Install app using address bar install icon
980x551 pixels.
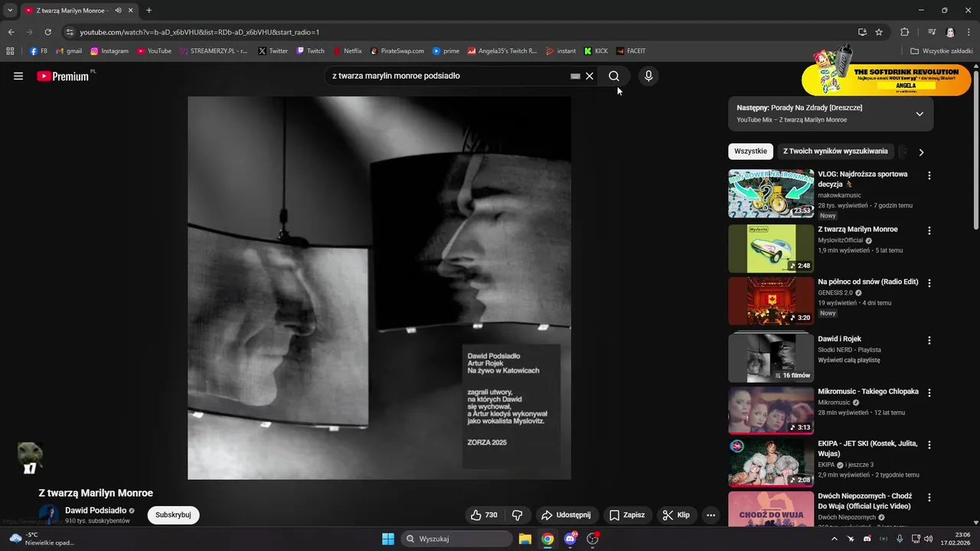point(863,32)
